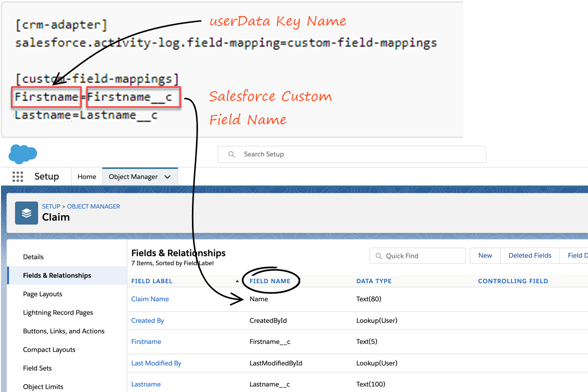Select Page Layouts in the sidebar
The height and width of the screenshot is (392, 588).
pyautogui.click(x=43, y=294)
